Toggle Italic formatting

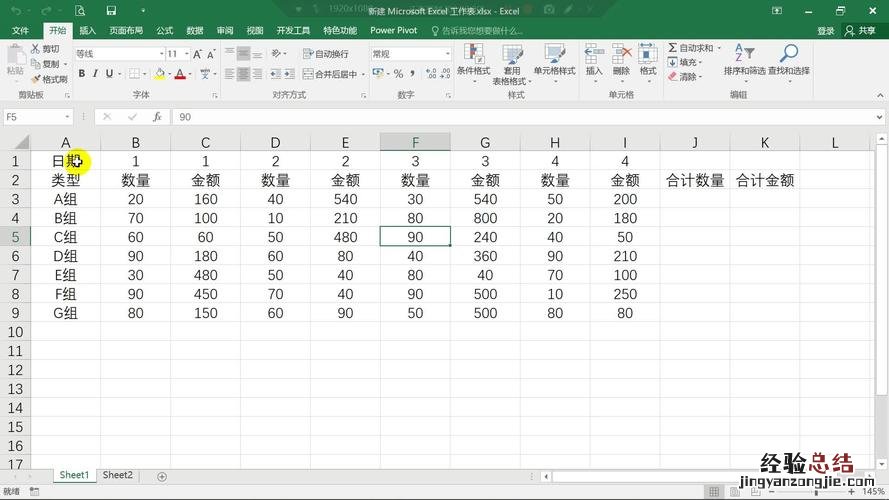click(x=95, y=74)
